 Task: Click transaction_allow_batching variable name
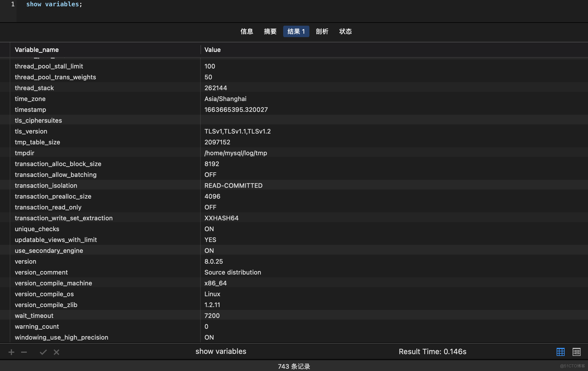(x=56, y=175)
